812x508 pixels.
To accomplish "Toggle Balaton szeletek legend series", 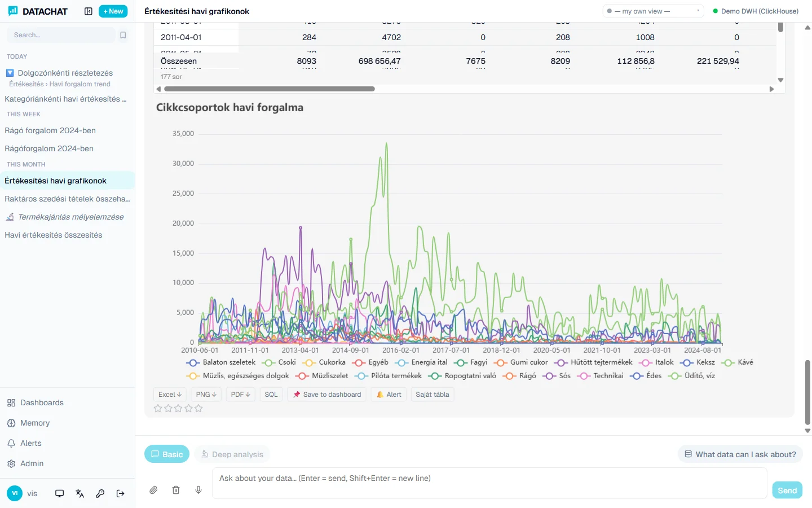I will tap(221, 362).
